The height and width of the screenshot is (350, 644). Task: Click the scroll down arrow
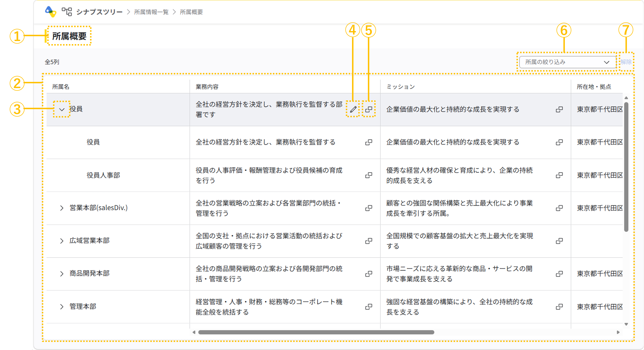click(x=626, y=324)
